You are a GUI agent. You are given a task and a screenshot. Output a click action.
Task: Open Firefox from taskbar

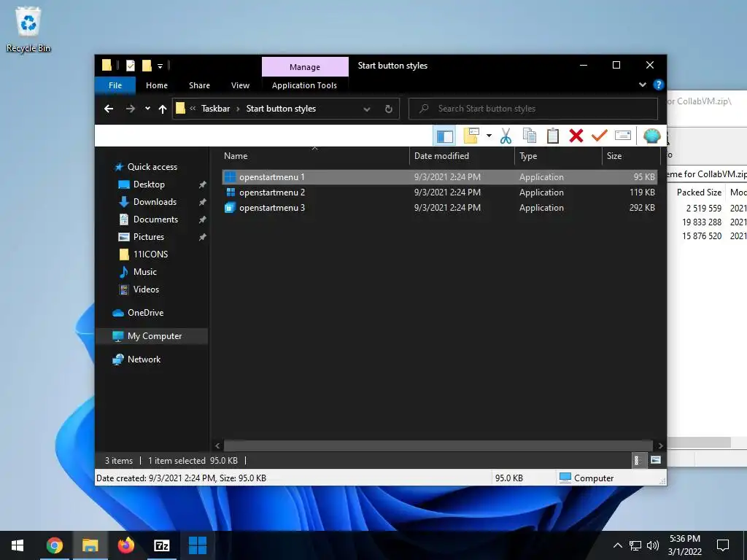point(125,545)
